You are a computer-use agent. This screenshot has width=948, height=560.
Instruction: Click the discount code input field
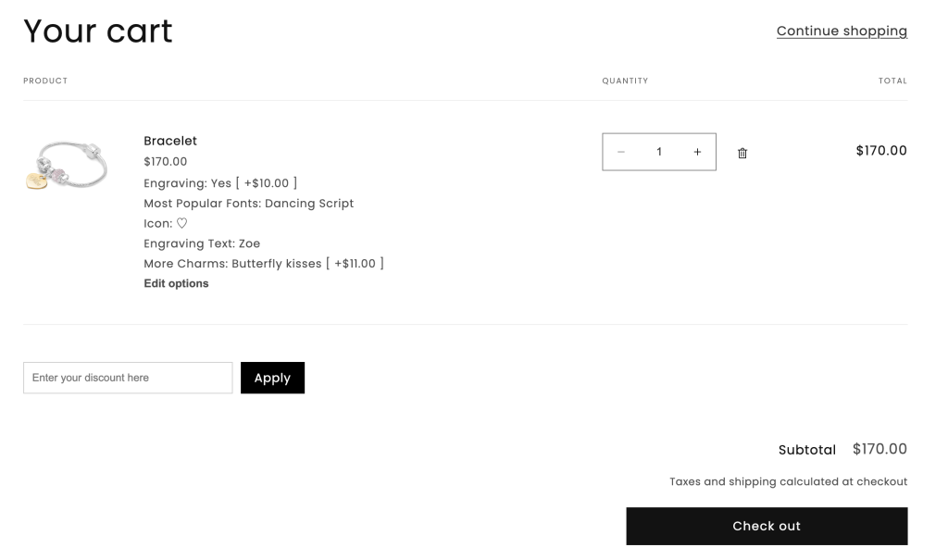(x=128, y=378)
